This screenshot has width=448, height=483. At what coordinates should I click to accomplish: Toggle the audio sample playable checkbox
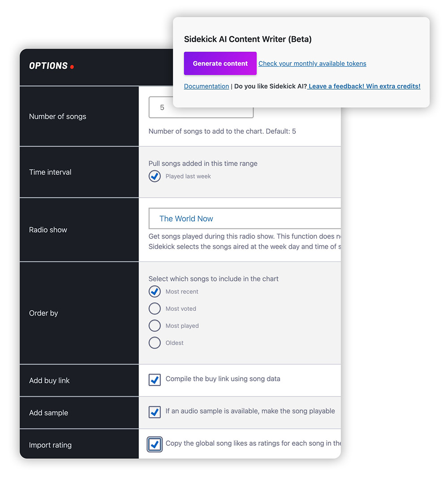(155, 412)
